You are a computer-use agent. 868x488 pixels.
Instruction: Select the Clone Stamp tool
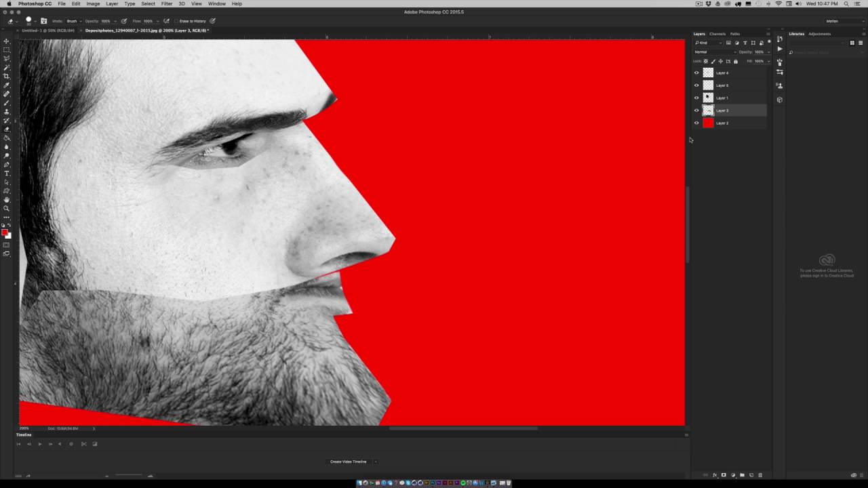[7, 112]
